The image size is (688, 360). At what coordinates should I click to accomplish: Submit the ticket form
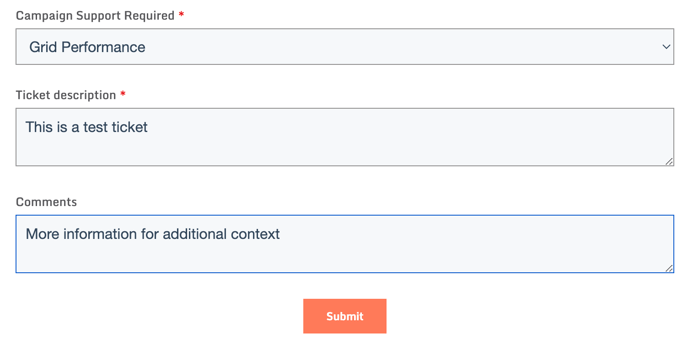tap(344, 316)
